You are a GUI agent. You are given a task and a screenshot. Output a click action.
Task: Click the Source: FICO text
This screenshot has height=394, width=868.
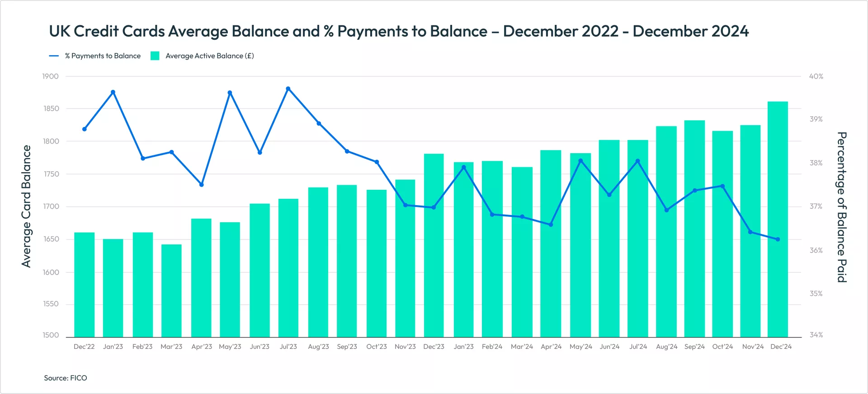point(66,378)
